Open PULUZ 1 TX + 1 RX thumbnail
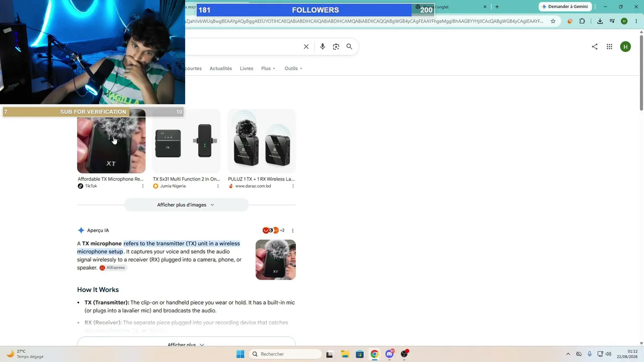The image size is (644, 362). point(262,141)
